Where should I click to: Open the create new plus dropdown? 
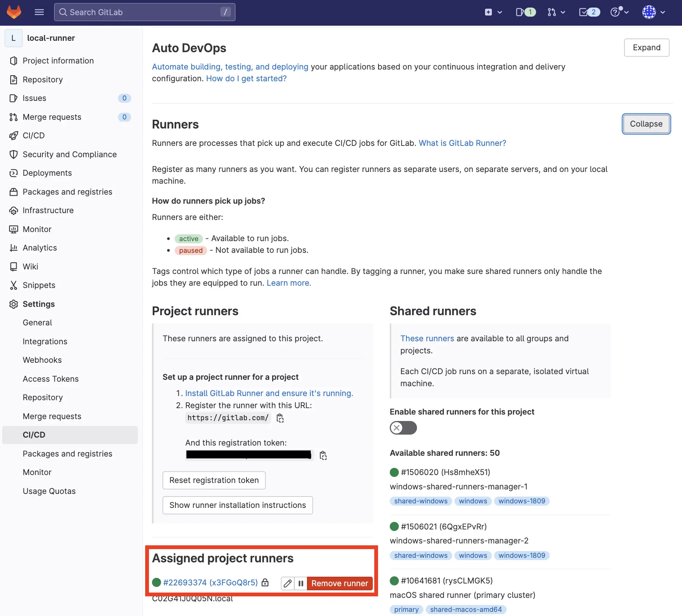493,12
